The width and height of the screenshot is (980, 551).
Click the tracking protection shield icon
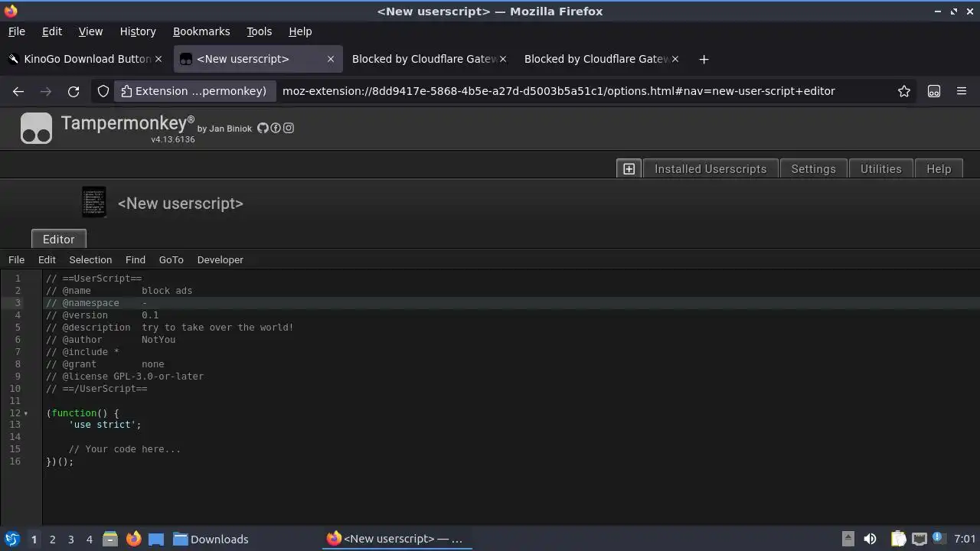tap(103, 91)
